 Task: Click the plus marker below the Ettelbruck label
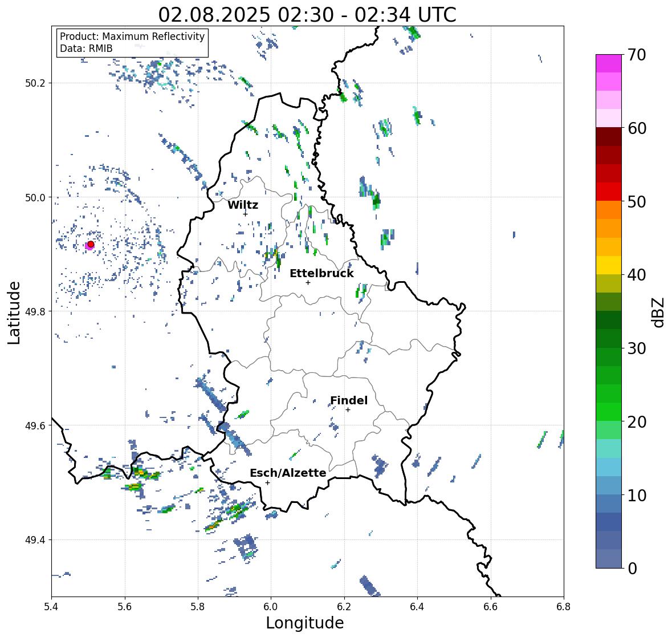point(308,282)
